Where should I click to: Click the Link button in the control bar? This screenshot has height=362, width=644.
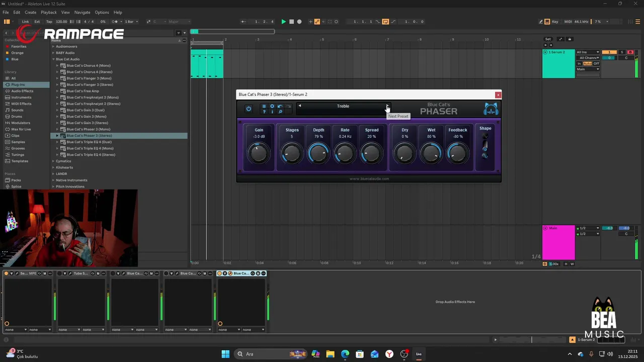[25, 22]
